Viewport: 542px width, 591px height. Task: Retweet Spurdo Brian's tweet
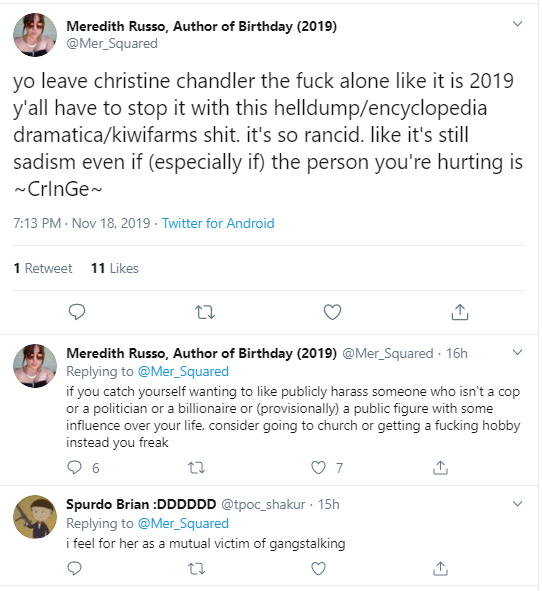pos(196,569)
